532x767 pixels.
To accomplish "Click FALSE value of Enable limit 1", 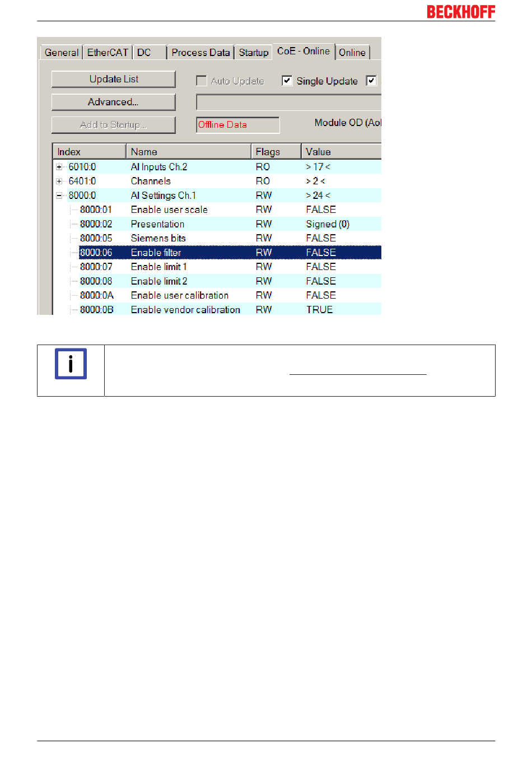I will (321, 267).
